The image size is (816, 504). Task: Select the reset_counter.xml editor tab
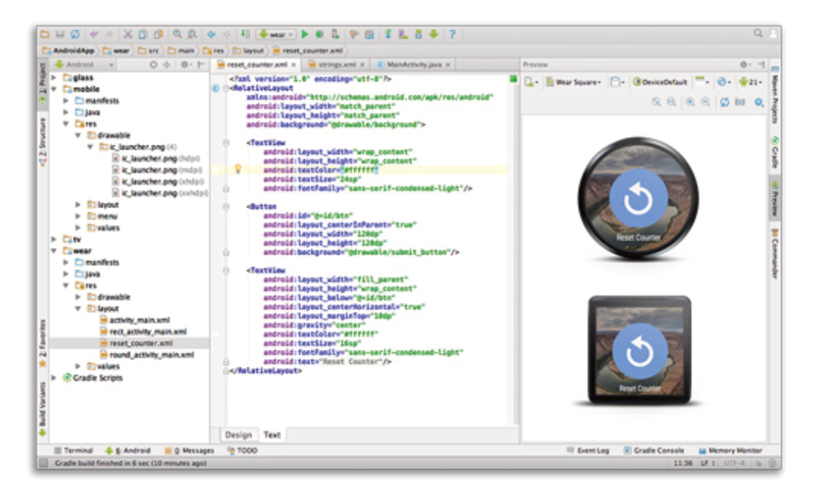point(257,65)
